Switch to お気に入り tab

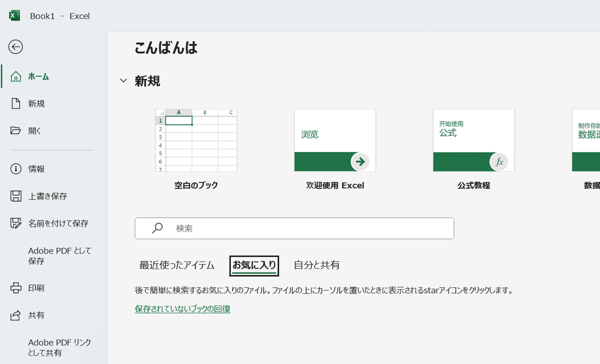coord(254,265)
